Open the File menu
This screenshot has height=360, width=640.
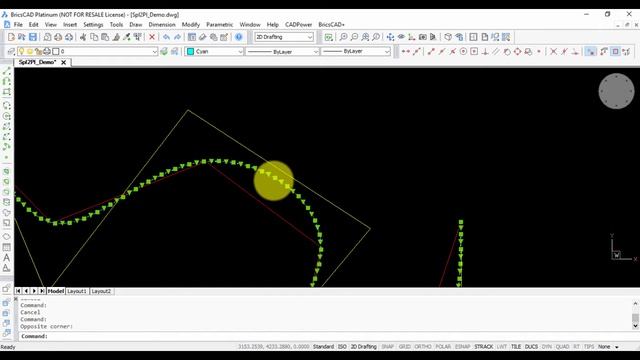[18, 24]
